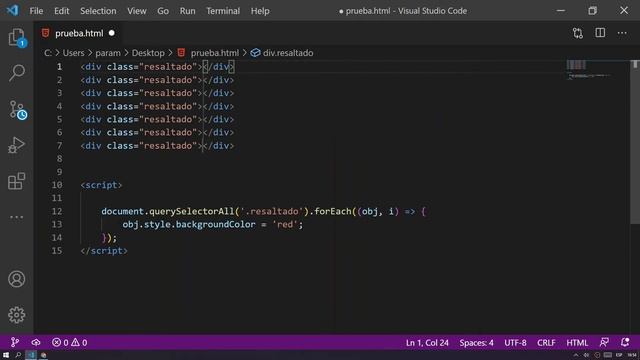Click Ln 1, Col 24 cursor position
Screen dimensions: 640x360
coord(427,342)
